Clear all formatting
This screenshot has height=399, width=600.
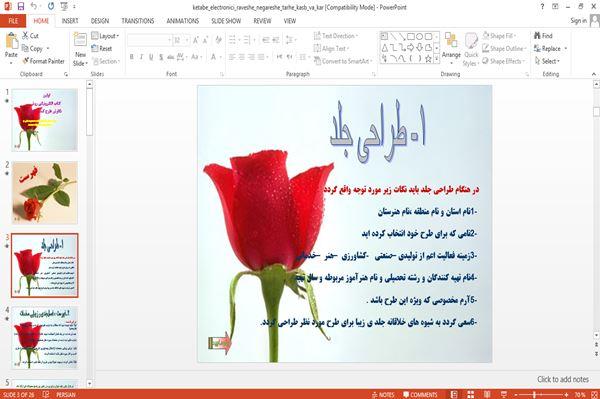point(218,40)
